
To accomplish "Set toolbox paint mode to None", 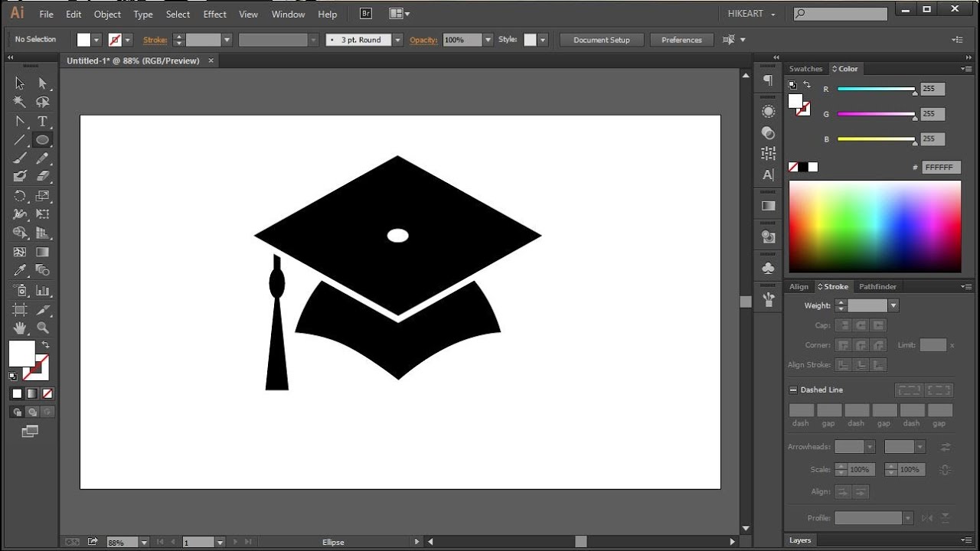I will pos(47,393).
